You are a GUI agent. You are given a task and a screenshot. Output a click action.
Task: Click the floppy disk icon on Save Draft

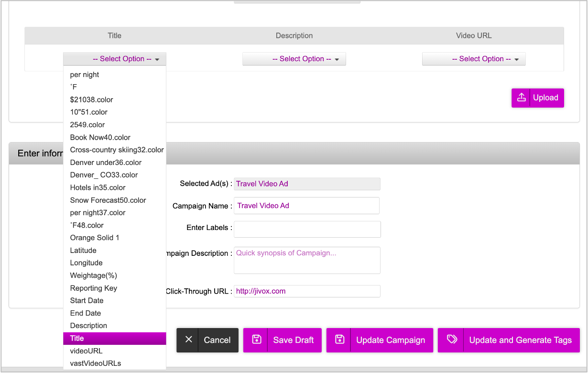(256, 340)
